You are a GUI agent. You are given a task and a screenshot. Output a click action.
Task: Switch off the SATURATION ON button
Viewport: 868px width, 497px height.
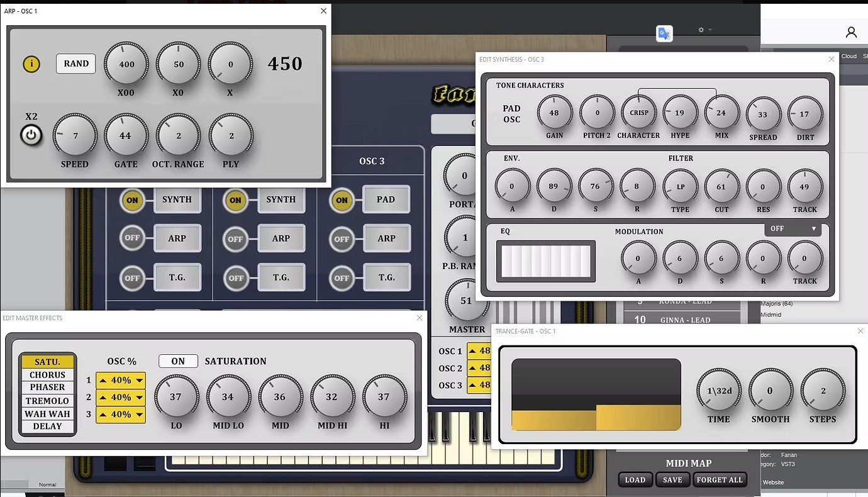(178, 361)
